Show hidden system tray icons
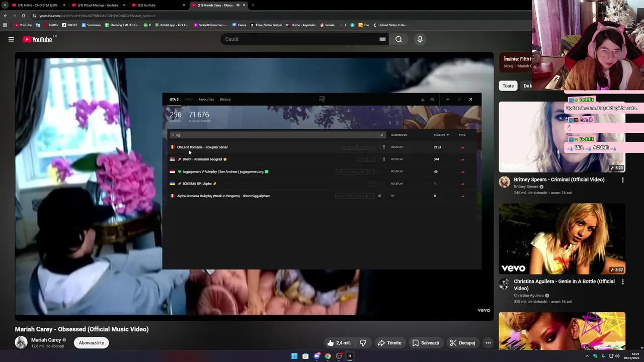Screen dimensions: 644x362 click(587, 356)
